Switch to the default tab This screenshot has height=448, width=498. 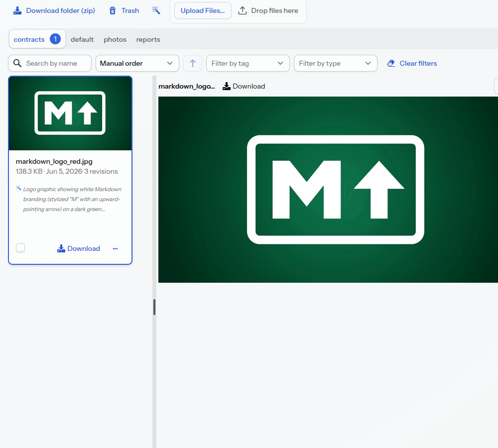pos(82,39)
